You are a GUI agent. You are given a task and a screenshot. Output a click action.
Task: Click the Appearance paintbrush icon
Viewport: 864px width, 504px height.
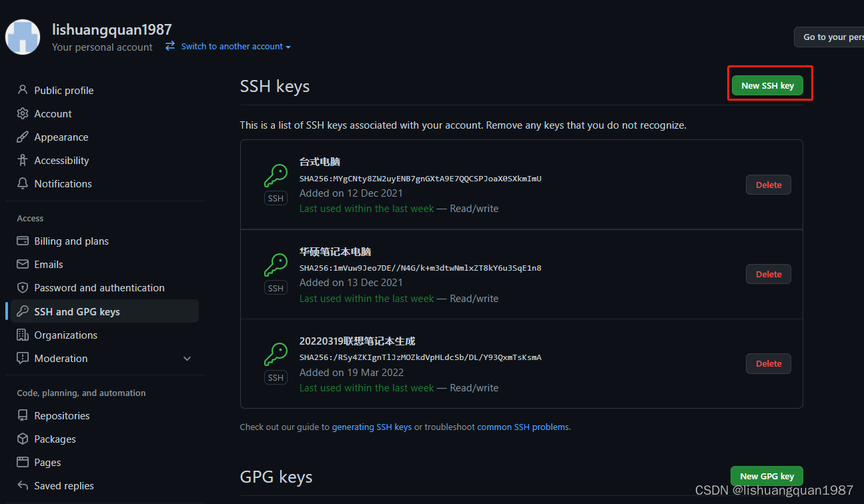23,137
